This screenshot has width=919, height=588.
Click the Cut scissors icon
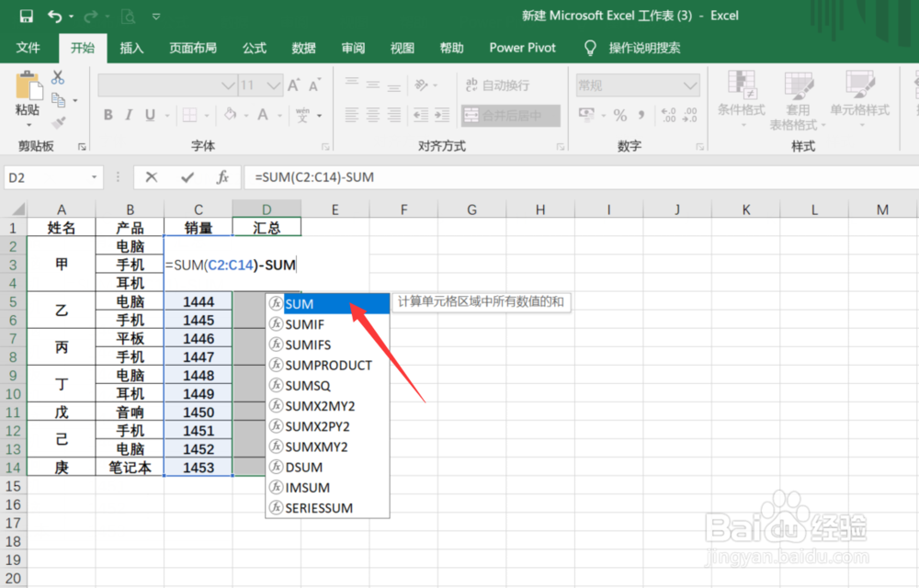tap(57, 77)
